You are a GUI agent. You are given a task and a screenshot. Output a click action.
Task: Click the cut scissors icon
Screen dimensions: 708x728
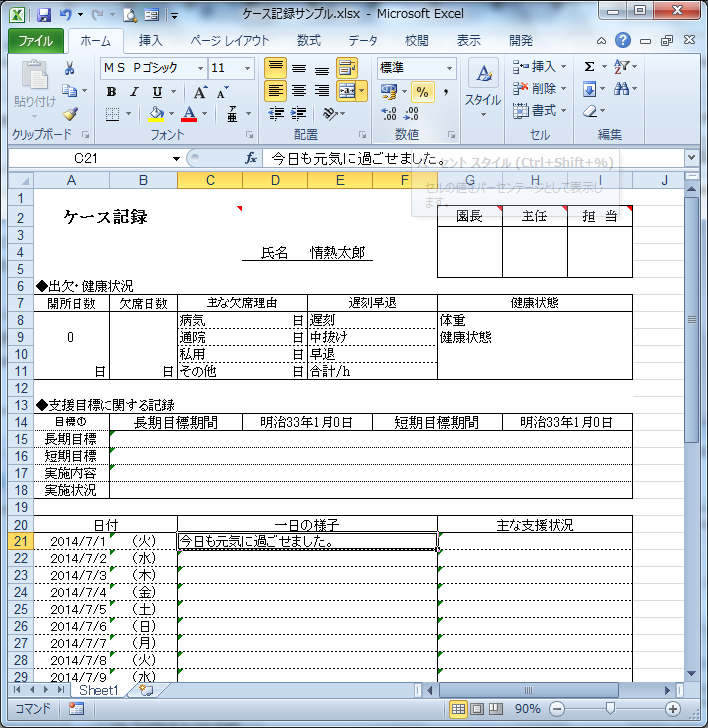70,68
